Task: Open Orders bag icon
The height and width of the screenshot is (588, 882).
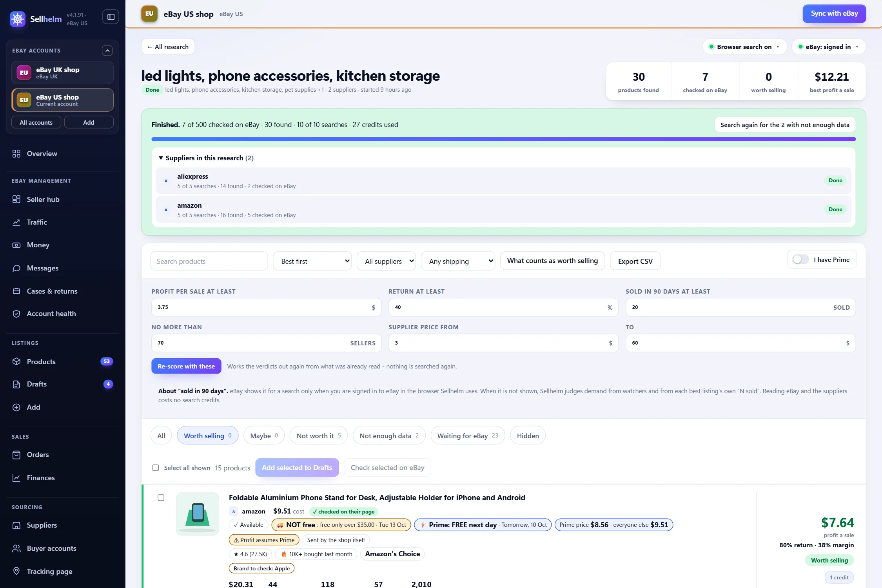Action: [16, 455]
